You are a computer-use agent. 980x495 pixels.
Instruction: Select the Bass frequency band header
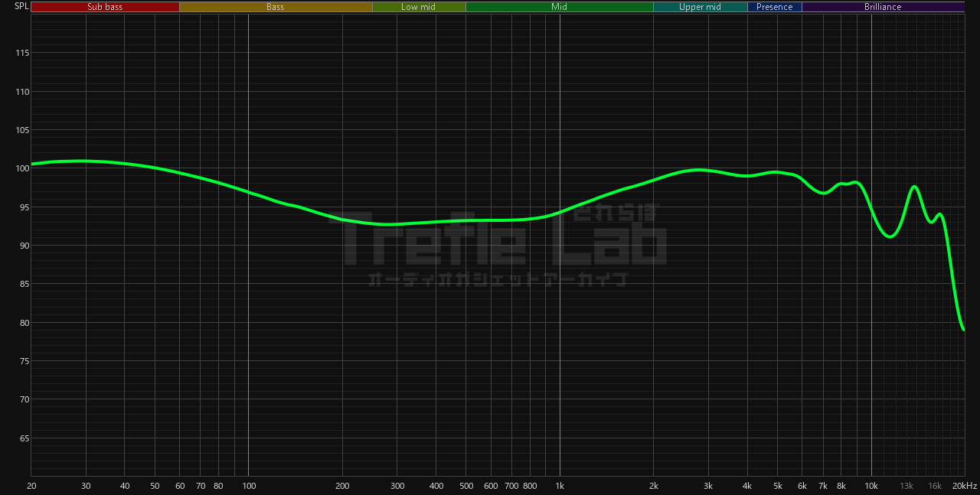(276, 7)
